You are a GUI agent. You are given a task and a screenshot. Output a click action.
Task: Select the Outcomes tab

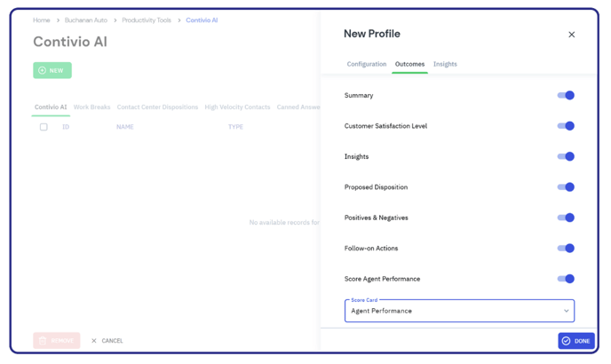[409, 64]
